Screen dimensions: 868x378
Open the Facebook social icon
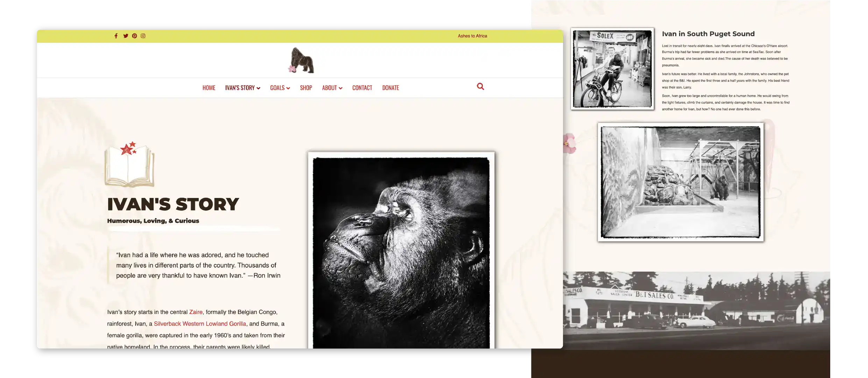(x=116, y=36)
